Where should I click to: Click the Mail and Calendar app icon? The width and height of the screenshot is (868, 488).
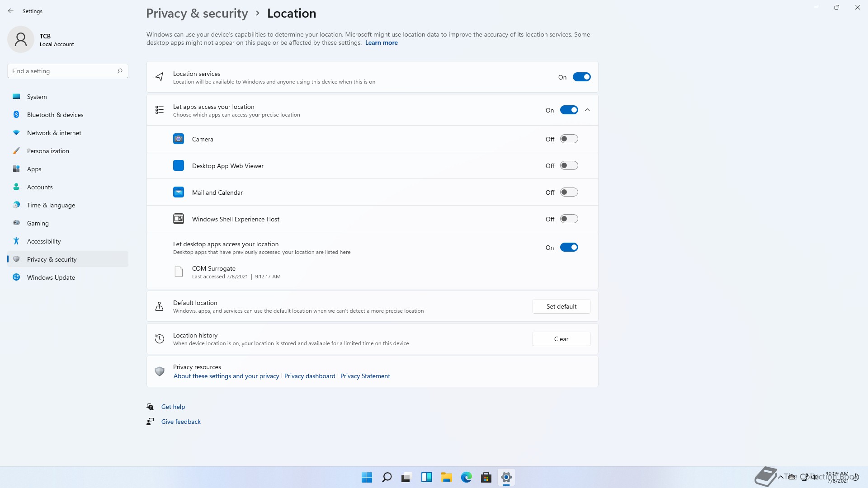pos(179,192)
